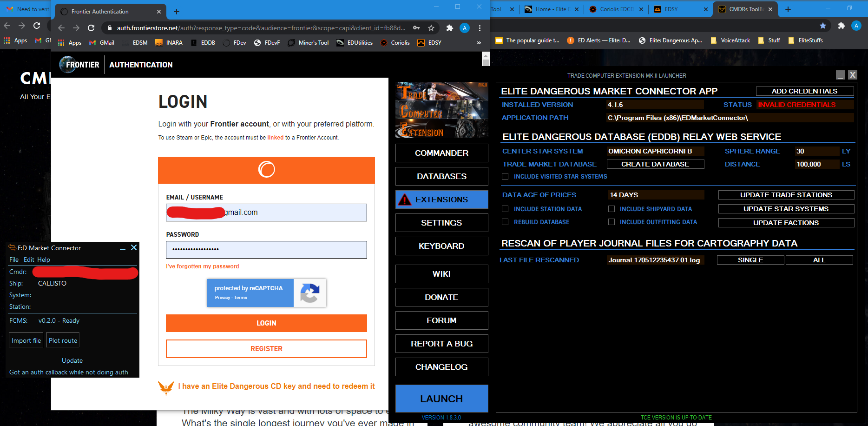Toggle Include Visited Star Systems checkbox
Screen dimensions: 868x426
pyautogui.click(x=505, y=176)
